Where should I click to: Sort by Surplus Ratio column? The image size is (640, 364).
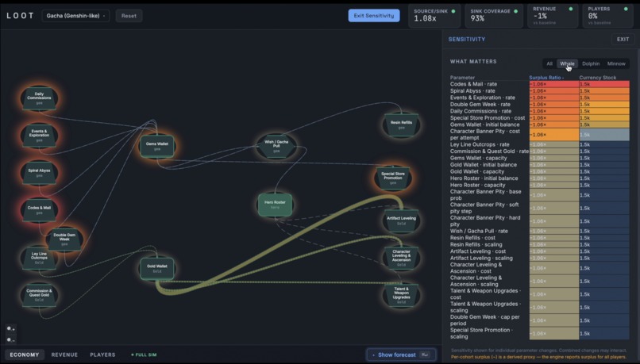click(x=546, y=78)
